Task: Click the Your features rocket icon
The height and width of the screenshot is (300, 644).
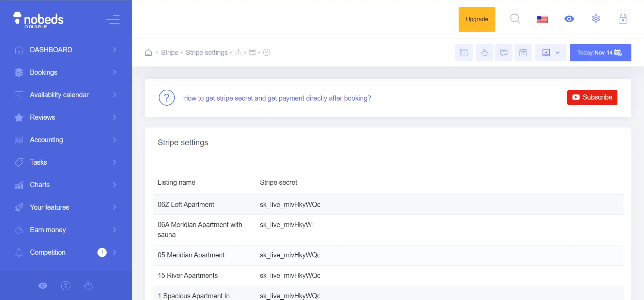Action: click(19, 207)
